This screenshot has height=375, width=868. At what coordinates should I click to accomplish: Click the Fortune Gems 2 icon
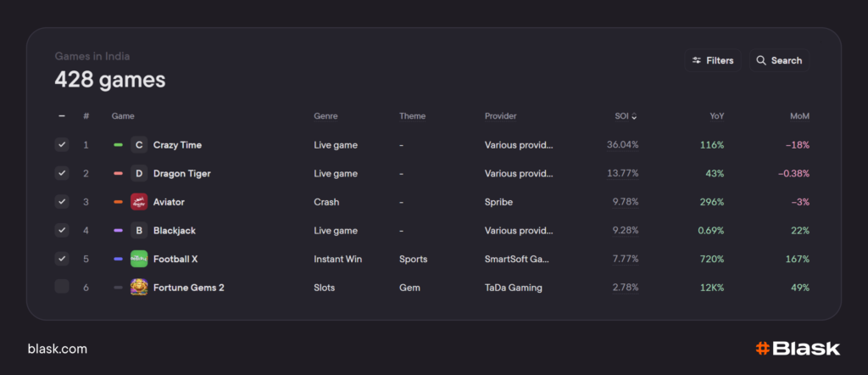coord(139,288)
